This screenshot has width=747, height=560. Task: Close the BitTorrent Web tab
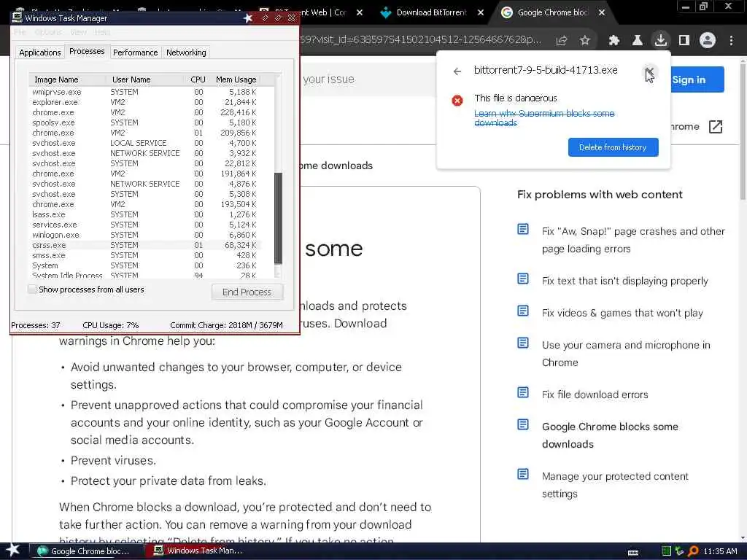tap(360, 12)
